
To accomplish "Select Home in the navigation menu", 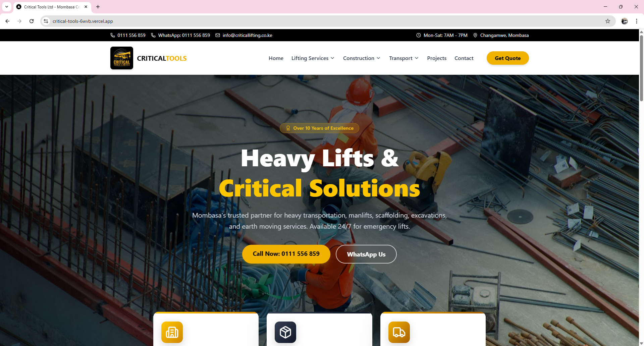I will [x=276, y=58].
